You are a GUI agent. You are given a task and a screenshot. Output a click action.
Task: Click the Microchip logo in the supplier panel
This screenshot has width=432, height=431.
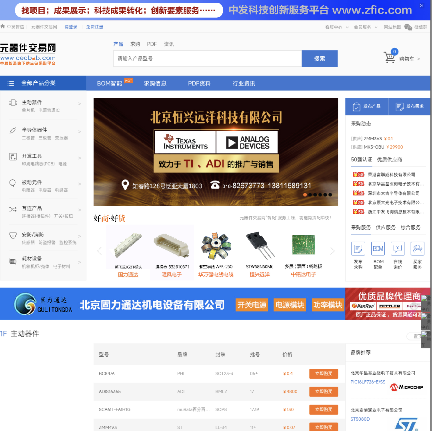(x=407, y=387)
